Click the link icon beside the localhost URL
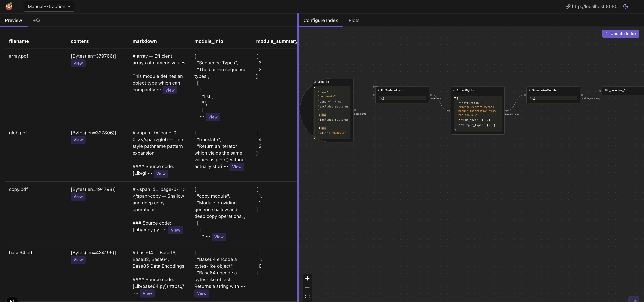This screenshot has height=302, width=644. tap(568, 7)
